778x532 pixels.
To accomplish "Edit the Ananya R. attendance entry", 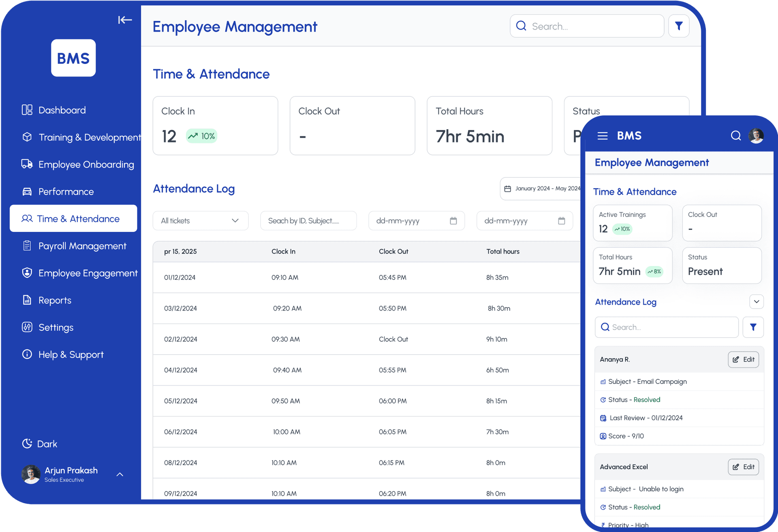I will (x=743, y=359).
